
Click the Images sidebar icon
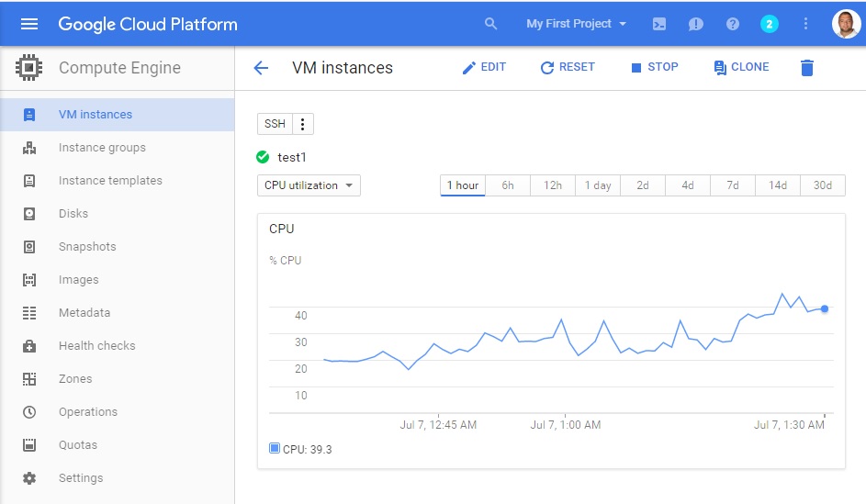click(x=29, y=280)
